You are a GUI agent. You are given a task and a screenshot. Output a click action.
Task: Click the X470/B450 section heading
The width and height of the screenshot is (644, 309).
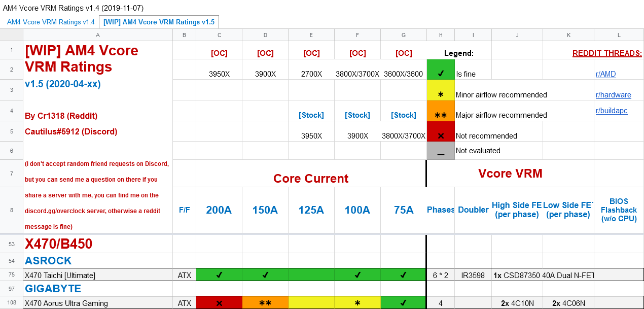[98, 244]
